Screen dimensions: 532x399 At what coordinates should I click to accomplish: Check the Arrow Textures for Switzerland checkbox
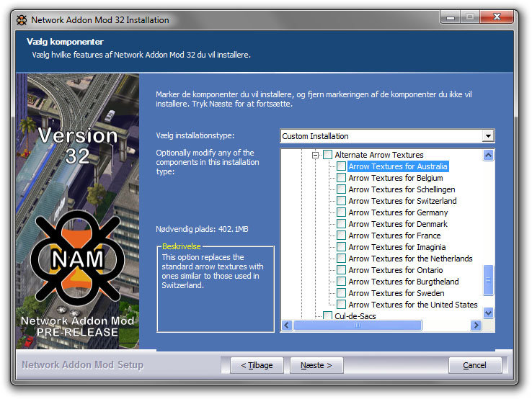pos(341,201)
